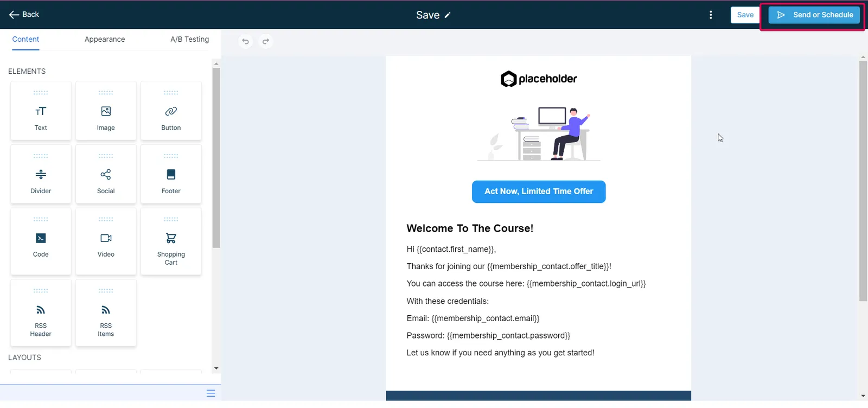Click the Send or Schedule button
868x408 pixels.
coord(814,15)
